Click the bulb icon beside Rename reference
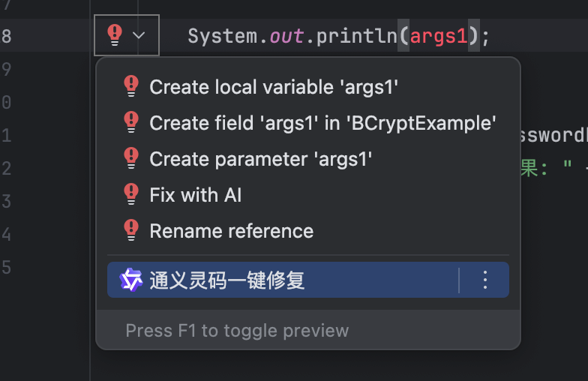Screen dimensions: 588x381 131,229
